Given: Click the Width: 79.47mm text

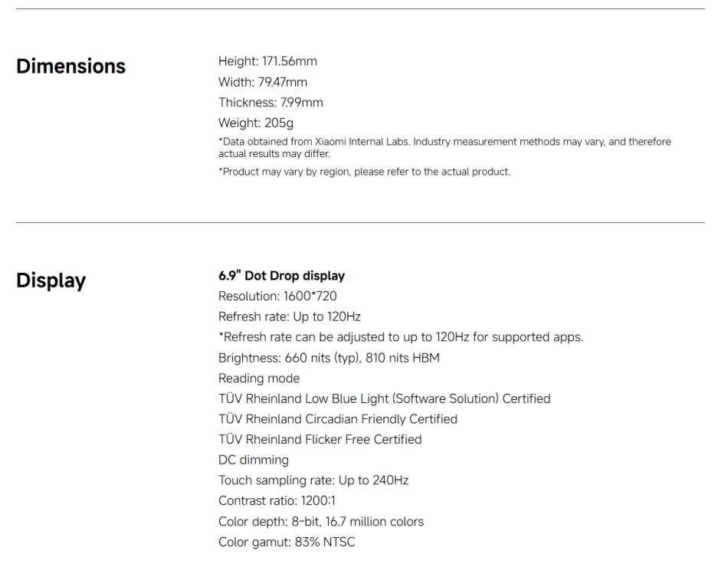Looking at the screenshot, I should pyautogui.click(x=263, y=82).
